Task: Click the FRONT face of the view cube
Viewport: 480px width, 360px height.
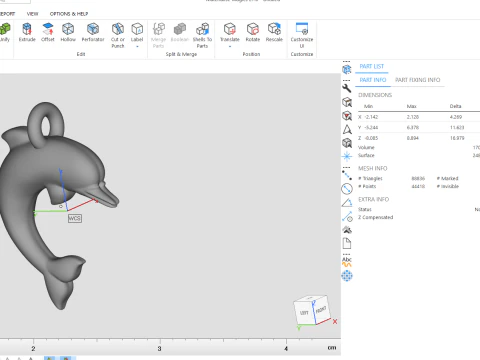Action: click(x=321, y=310)
